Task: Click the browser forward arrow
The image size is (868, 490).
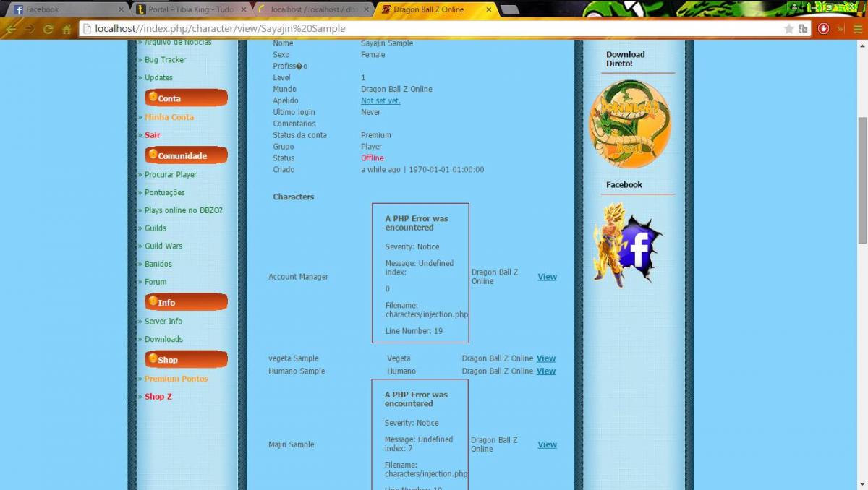Action: [x=30, y=29]
